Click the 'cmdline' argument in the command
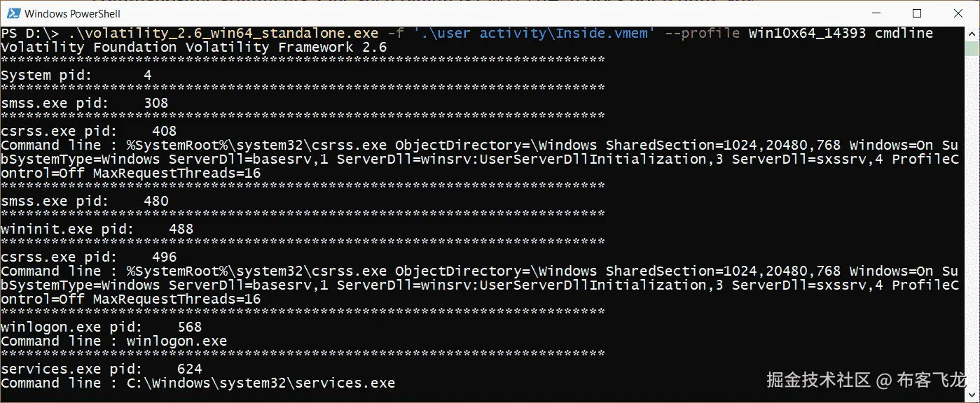 click(x=903, y=33)
